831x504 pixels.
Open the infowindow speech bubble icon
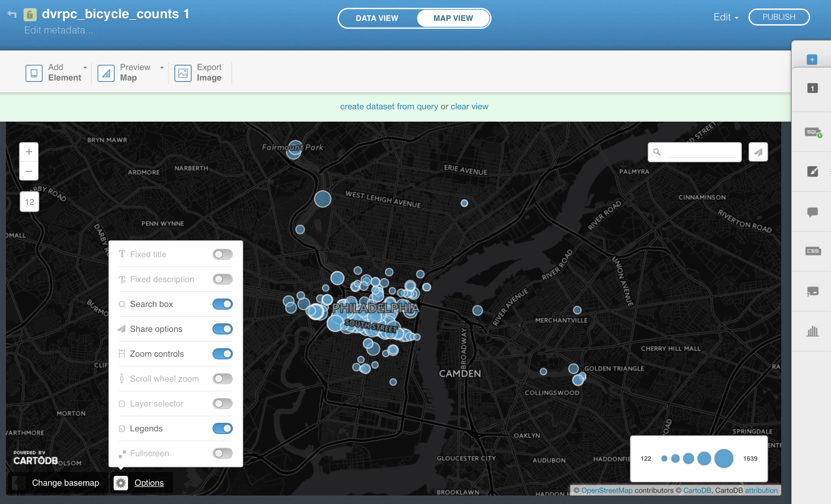tap(812, 212)
